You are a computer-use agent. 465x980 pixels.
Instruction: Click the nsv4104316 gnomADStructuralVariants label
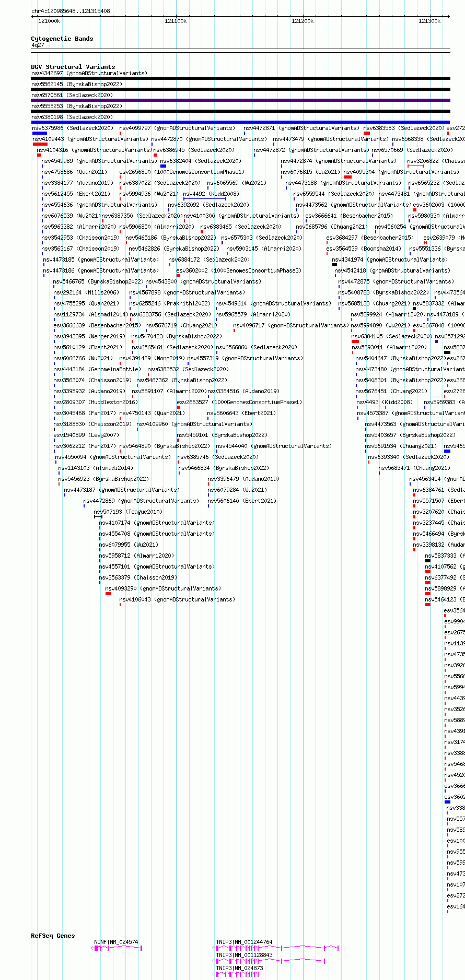click(x=95, y=150)
